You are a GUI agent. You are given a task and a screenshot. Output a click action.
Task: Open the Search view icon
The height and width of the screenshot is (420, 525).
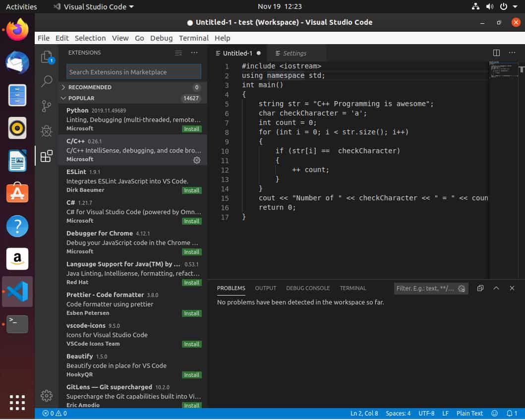coord(47,81)
